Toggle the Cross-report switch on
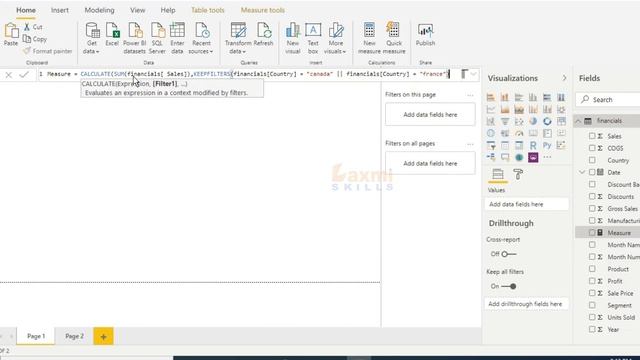640x360 pixels. 509,254
